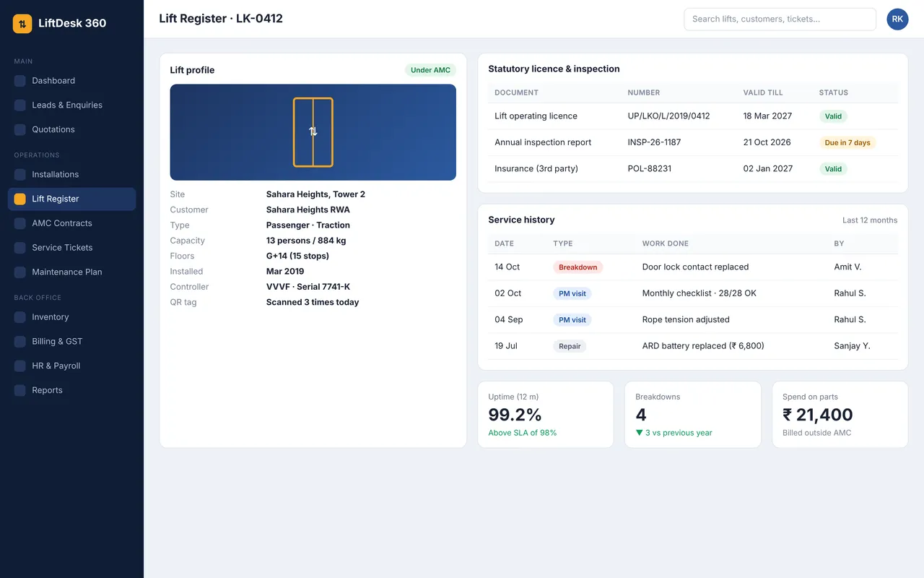The image size is (924, 578).
Task: Go to Leads & Enquiries
Action: (x=71, y=105)
